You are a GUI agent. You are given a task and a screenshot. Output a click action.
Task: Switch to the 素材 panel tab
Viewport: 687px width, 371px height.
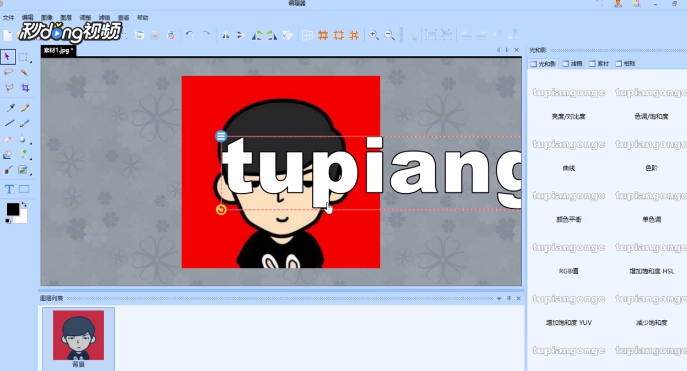599,64
